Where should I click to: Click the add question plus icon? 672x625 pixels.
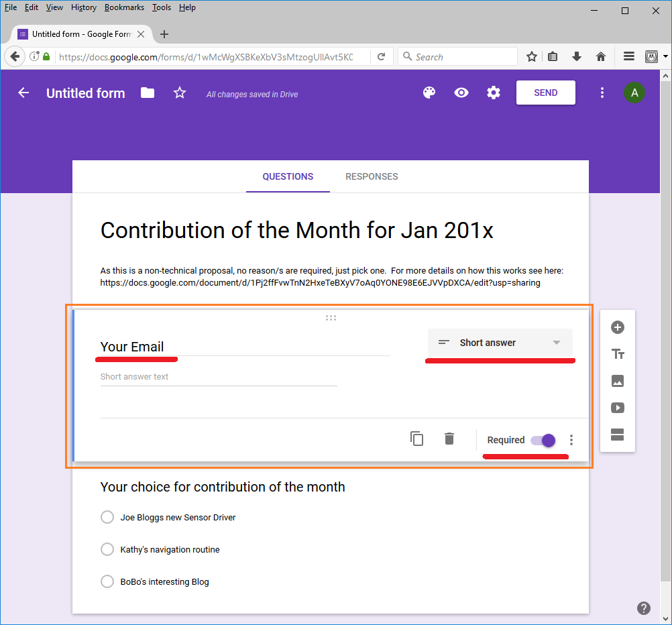pyautogui.click(x=618, y=327)
